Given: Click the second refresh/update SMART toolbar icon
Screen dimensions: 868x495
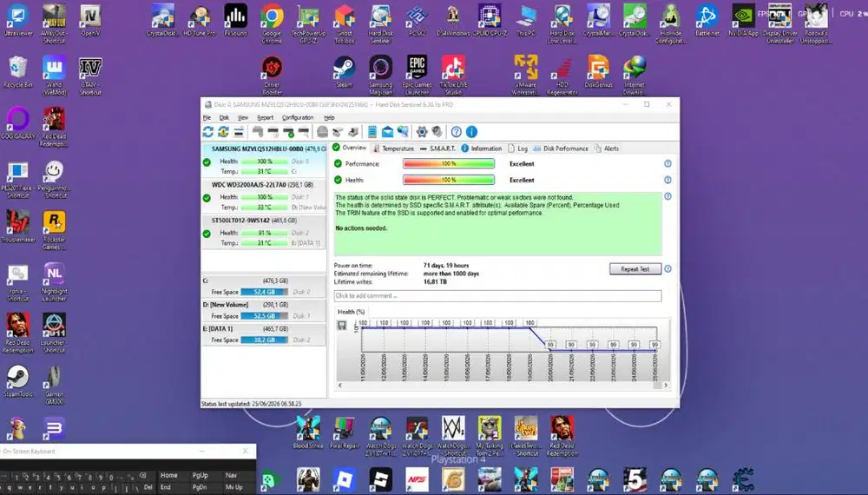Looking at the screenshot, I should click(x=223, y=132).
